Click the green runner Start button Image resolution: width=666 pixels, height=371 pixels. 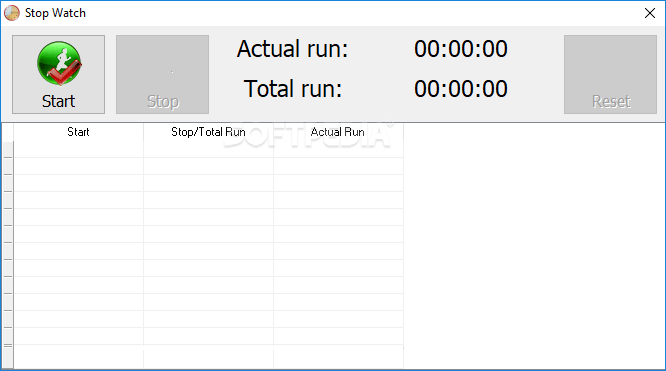coord(59,74)
